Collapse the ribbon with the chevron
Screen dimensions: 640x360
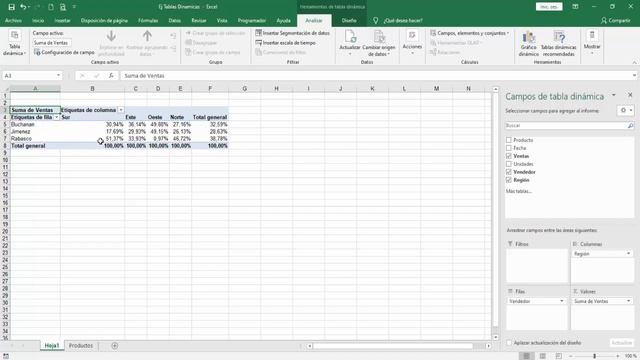634,62
